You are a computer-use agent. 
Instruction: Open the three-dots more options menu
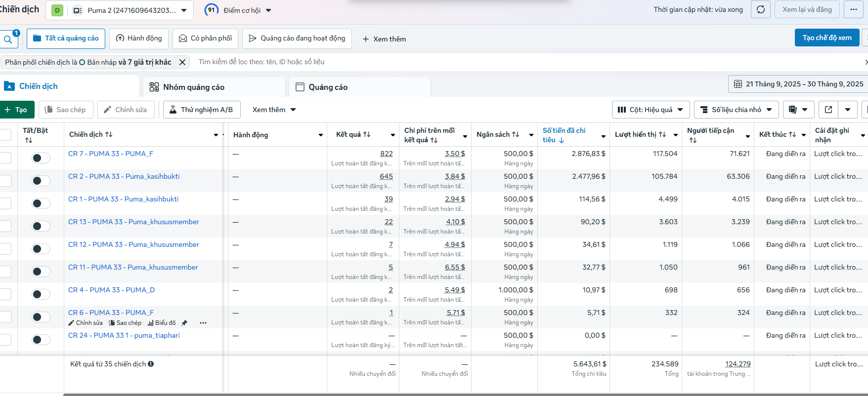point(854,9)
